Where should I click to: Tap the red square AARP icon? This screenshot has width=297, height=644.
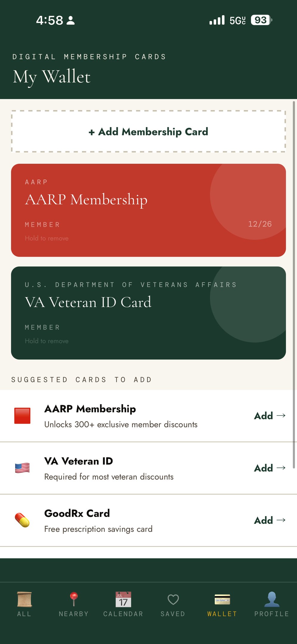tap(22, 416)
